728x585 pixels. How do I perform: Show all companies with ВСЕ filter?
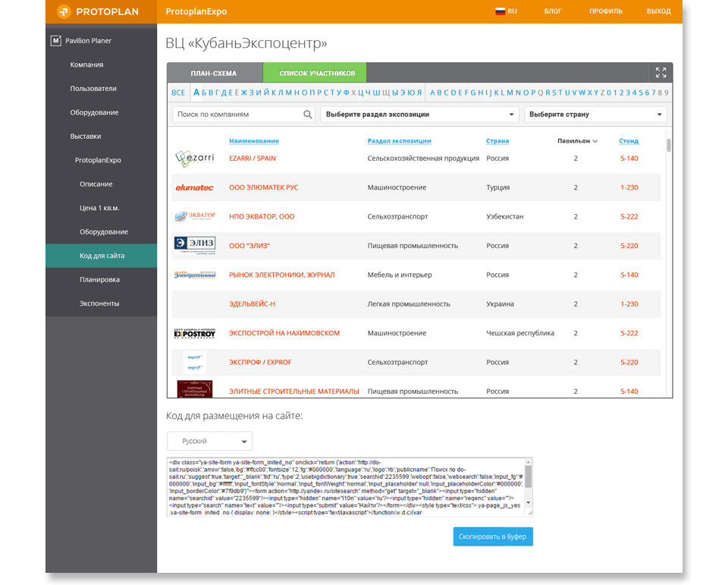[178, 93]
